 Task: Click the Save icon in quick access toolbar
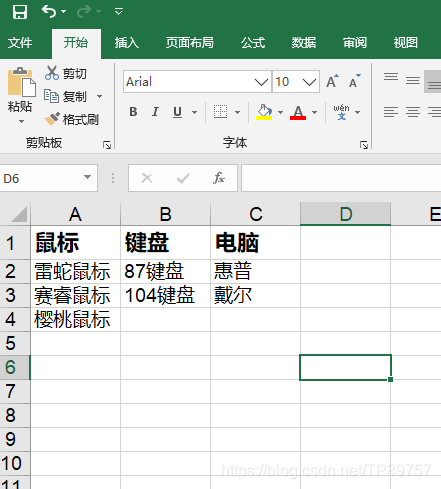[x=20, y=12]
